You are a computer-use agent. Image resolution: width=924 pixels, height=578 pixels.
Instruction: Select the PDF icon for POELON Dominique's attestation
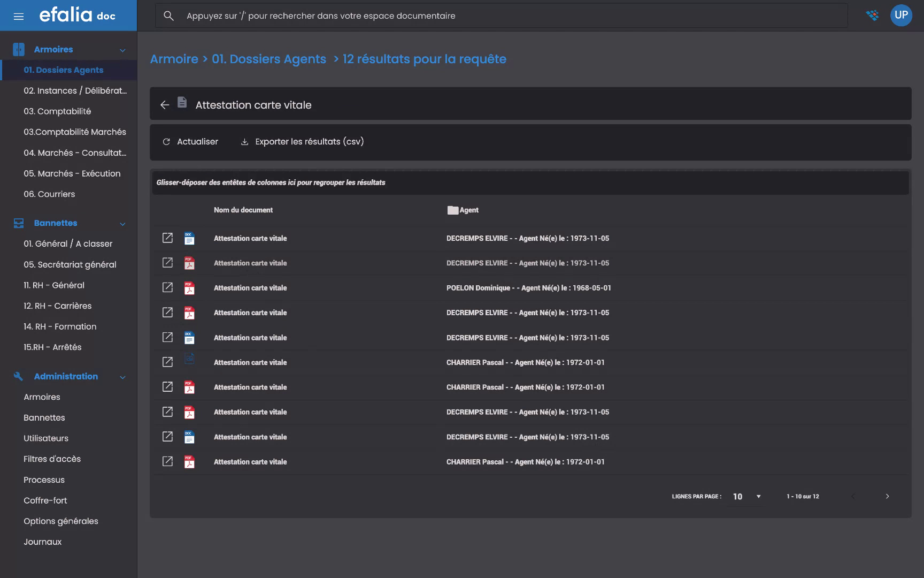(x=189, y=287)
